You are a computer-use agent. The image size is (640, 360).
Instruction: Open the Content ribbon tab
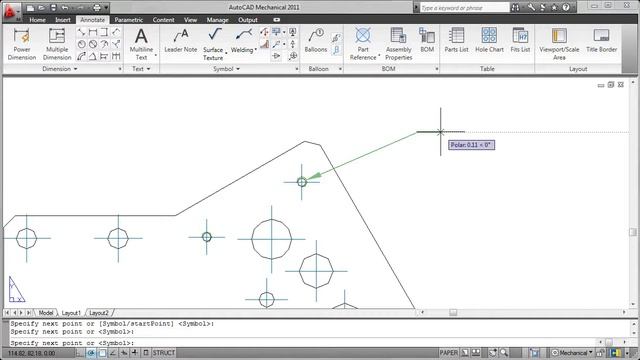(163, 20)
